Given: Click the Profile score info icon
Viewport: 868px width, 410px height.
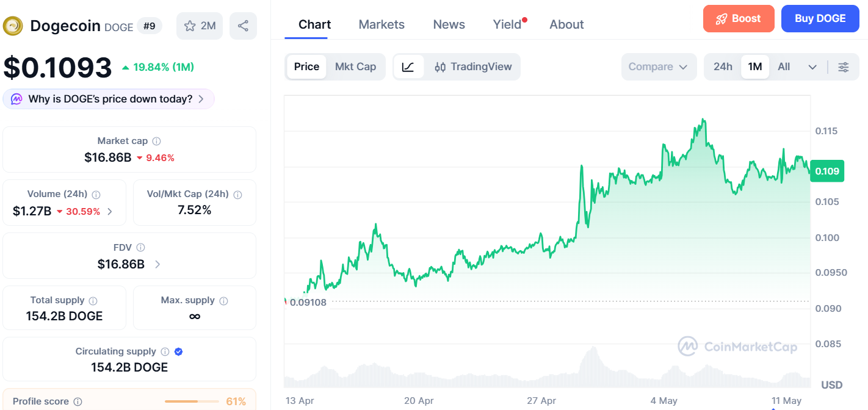Looking at the screenshot, I should [x=78, y=401].
